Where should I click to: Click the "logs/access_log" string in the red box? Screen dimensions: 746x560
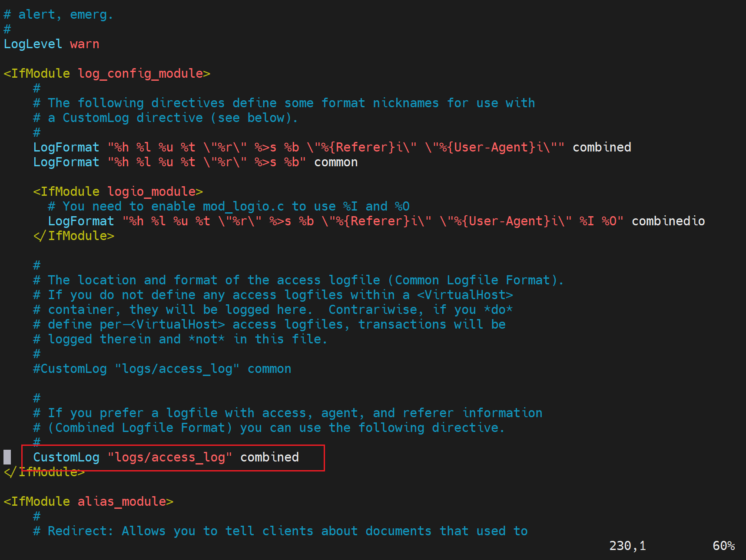coord(169,458)
